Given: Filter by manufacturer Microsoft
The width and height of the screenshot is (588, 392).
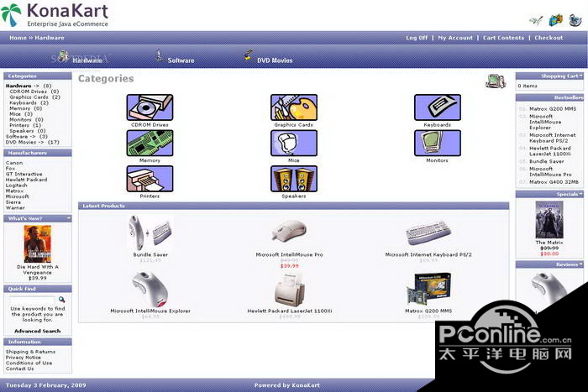Looking at the screenshot, I should click(18, 196).
